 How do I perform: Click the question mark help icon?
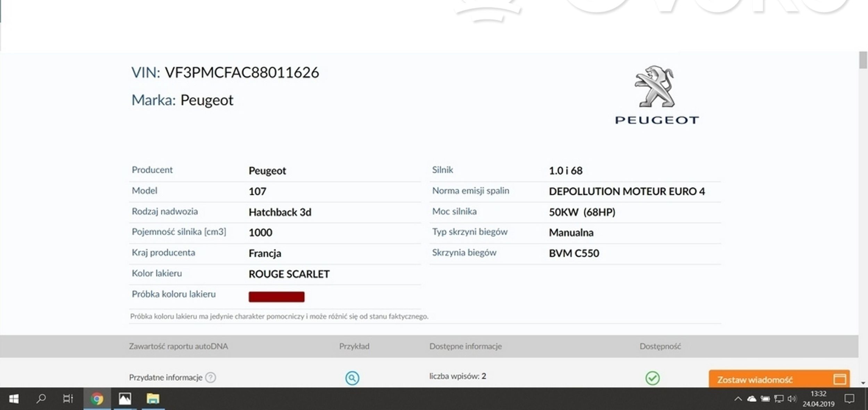(210, 377)
